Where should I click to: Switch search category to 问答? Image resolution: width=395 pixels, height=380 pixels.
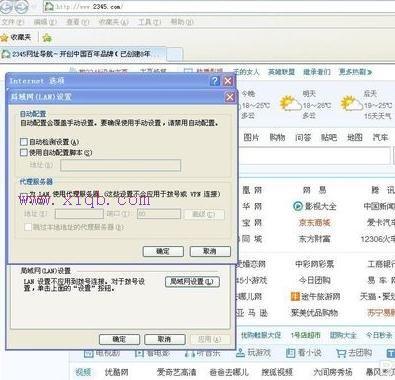pos(303,137)
